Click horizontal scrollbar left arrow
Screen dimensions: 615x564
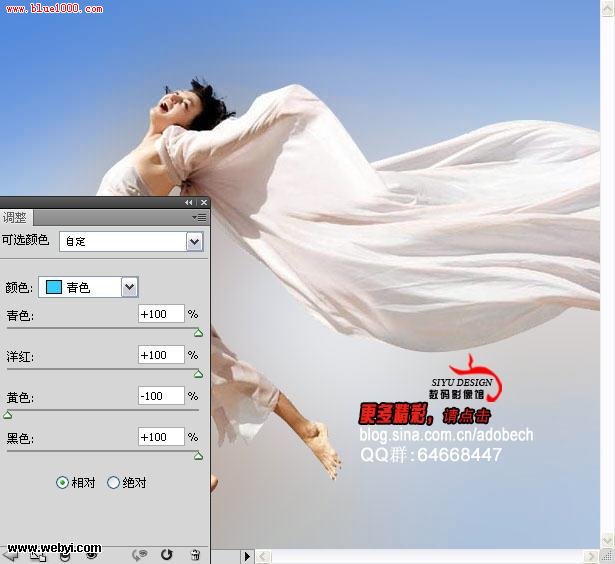pos(263,557)
